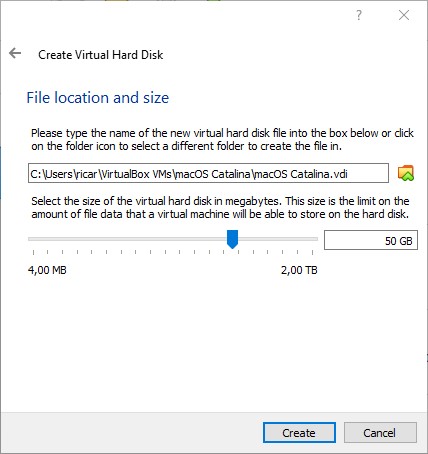The width and height of the screenshot is (428, 454).
Task: Click the rightmost tick mark under the slider
Action: tap(312, 252)
